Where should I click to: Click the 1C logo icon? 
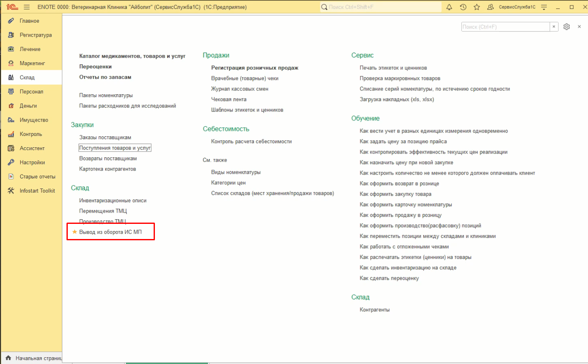(11, 7)
